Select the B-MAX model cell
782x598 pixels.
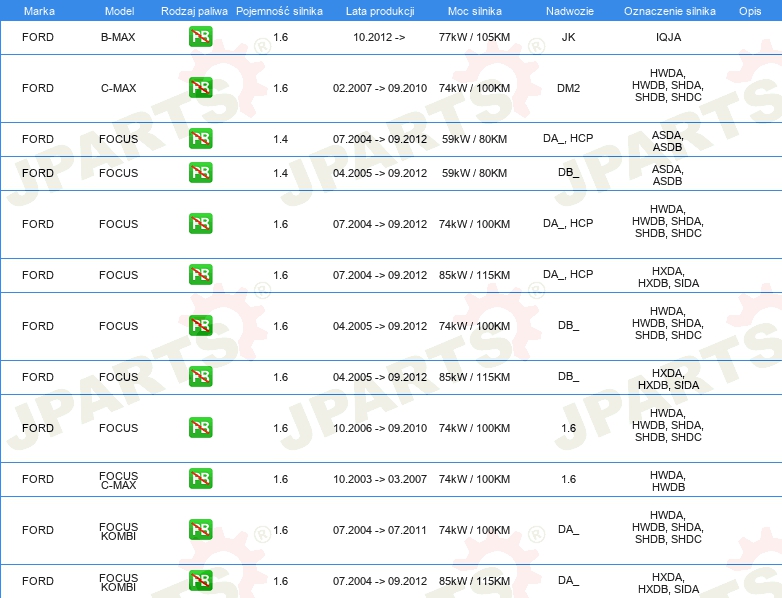118,37
